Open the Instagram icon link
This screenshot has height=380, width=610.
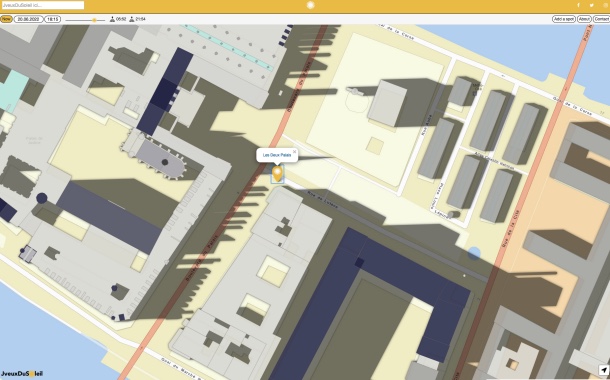[605, 5]
